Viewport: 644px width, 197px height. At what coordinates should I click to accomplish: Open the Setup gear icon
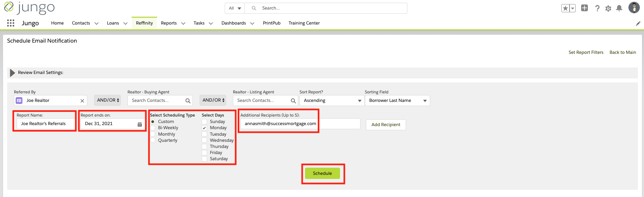coord(608,9)
